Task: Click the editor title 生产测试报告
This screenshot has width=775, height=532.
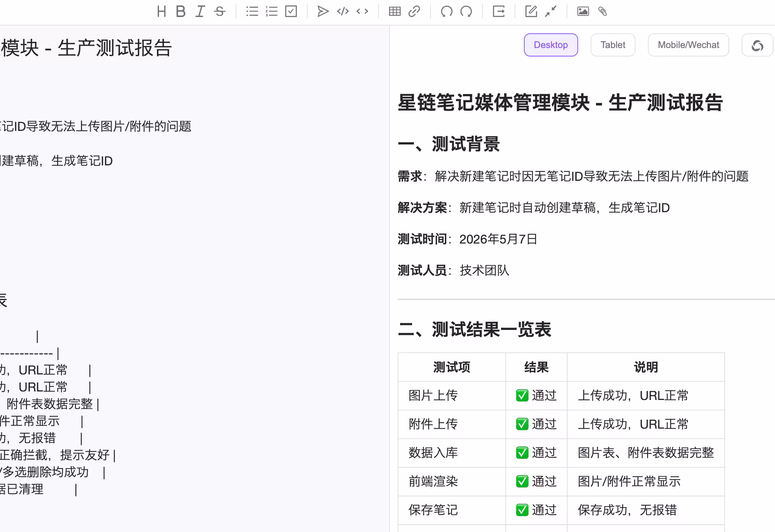Action: [x=115, y=48]
